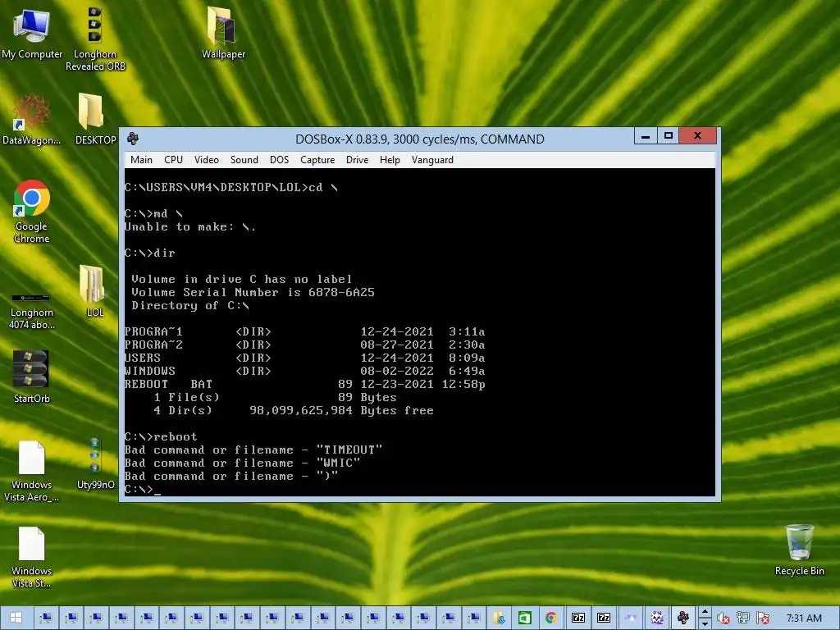This screenshot has width=840, height=630.
Task: Open the Capture menu
Action: point(317,160)
